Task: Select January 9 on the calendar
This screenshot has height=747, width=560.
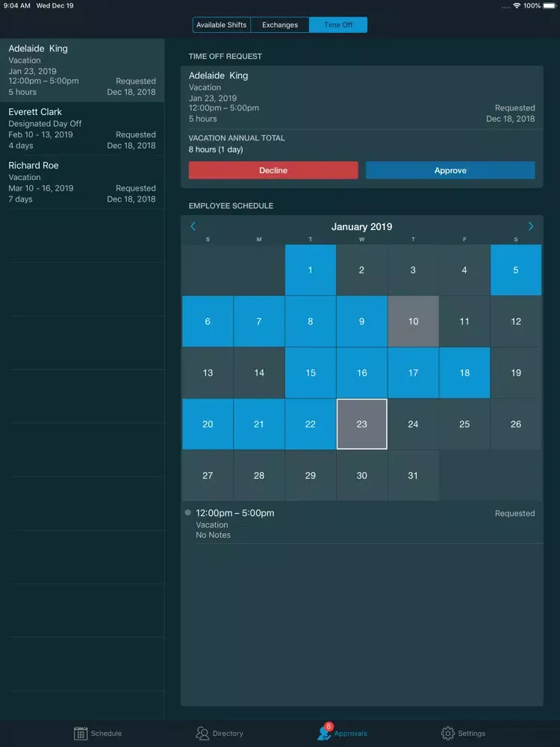Action: [362, 321]
